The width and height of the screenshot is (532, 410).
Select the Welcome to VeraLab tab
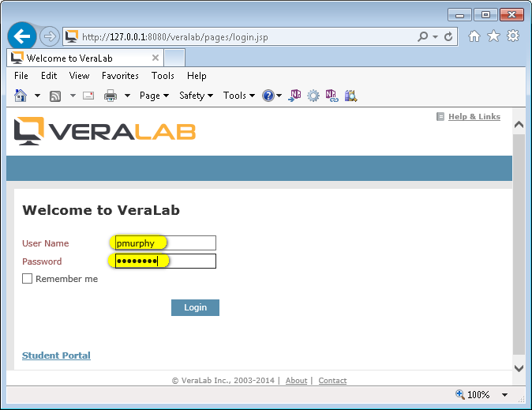tap(84, 58)
